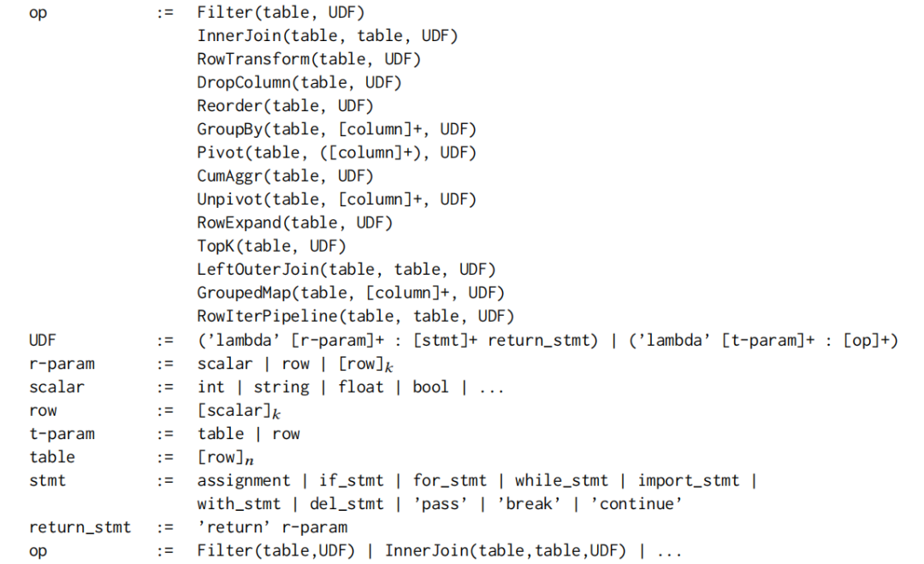Screen dimensions: 924x564
Task: Select 'while_stmt' in the stmt rule
Action: click(561, 480)
